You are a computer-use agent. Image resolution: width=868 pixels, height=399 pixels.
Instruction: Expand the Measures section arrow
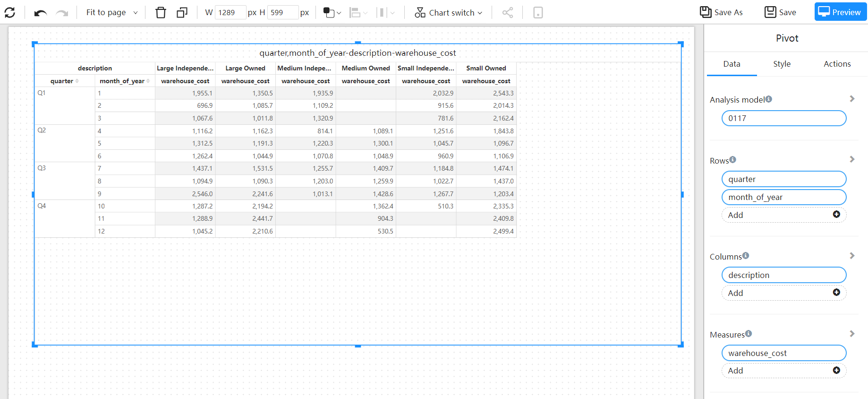[x=852, y=334]
